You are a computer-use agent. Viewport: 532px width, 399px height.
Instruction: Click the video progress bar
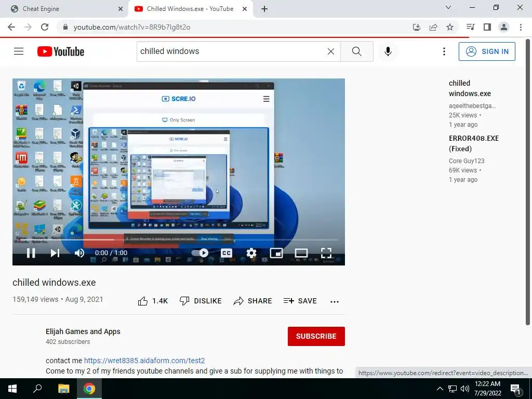[179, 240]
